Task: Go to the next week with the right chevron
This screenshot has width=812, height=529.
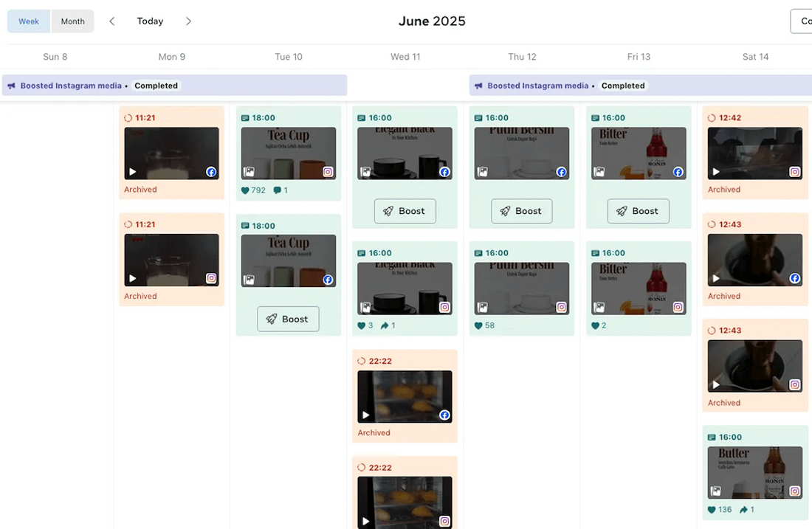Action: tap(188, 21)
